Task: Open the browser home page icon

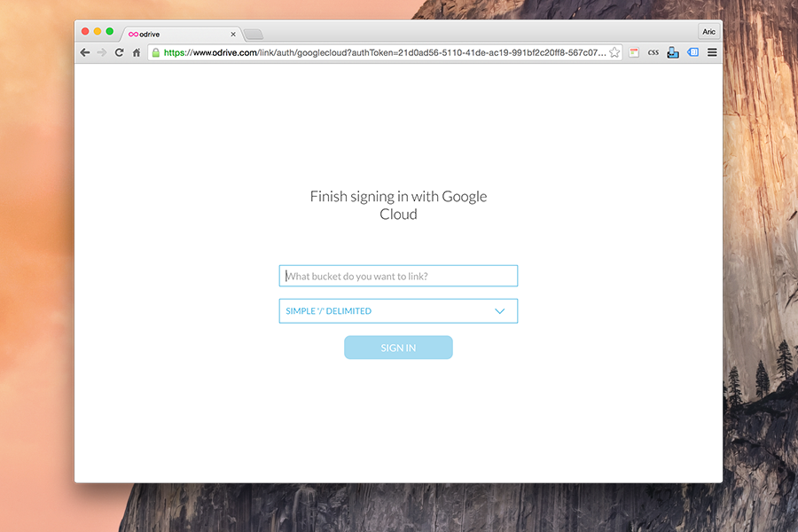Action: (137, 52)
